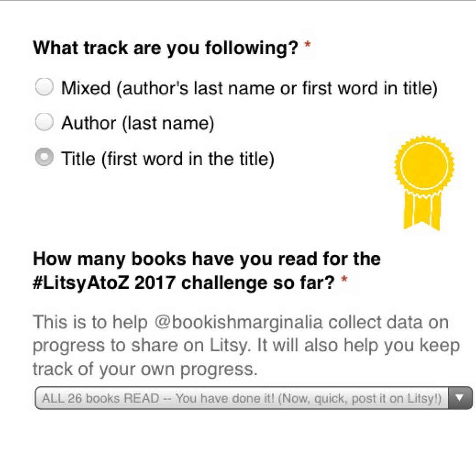
Task: Click the 'Mixed (author's last name or first word in title)' label
Action: (249, 88)
